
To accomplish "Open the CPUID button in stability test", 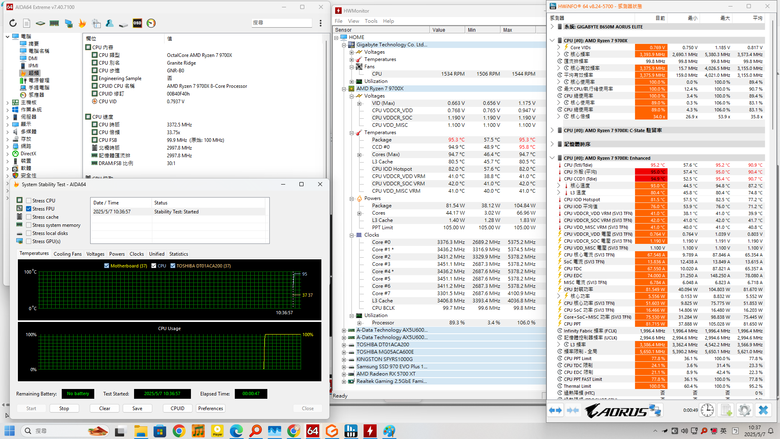I will click(x=178, y=408).
